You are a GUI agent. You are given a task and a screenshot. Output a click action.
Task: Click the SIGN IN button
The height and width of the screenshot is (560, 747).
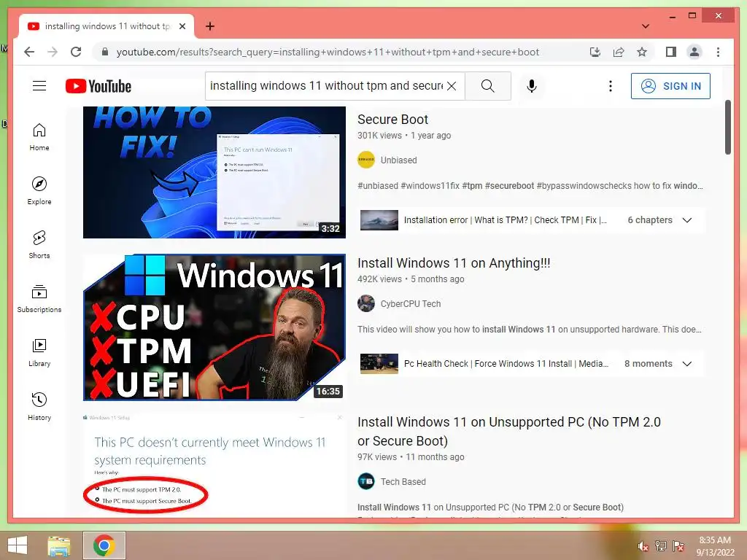670,86
